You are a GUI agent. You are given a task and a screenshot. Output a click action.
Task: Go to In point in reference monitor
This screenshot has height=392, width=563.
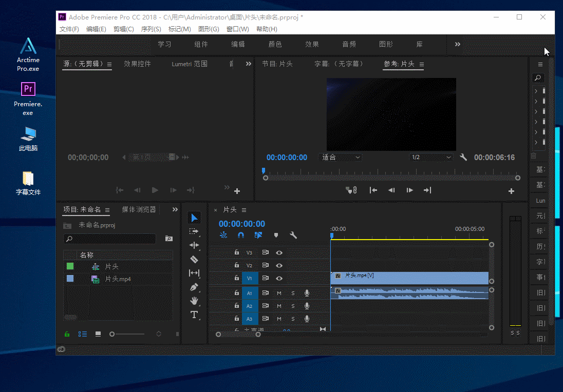coord(373,190)
